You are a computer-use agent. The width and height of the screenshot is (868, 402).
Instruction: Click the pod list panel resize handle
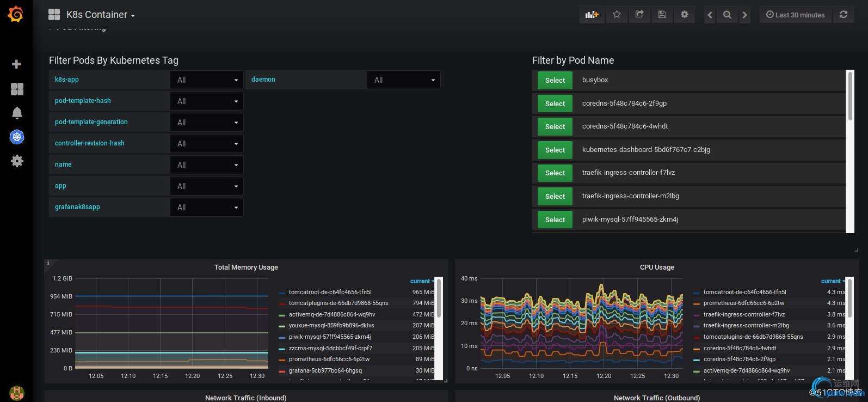pyautogui.click(x=857, y=250)
